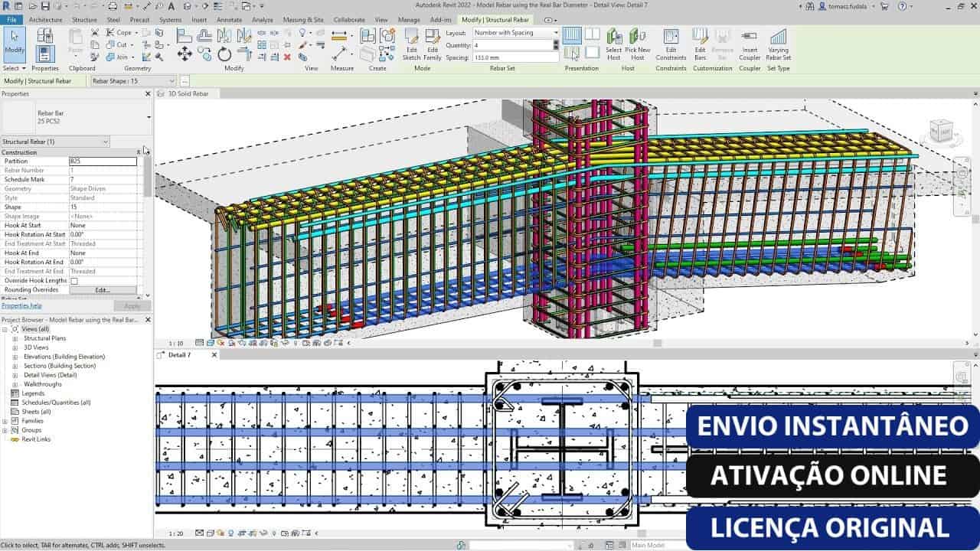Click the Properties panel vertical scrollbar
The image size is (980, 551).
point(147,174)
